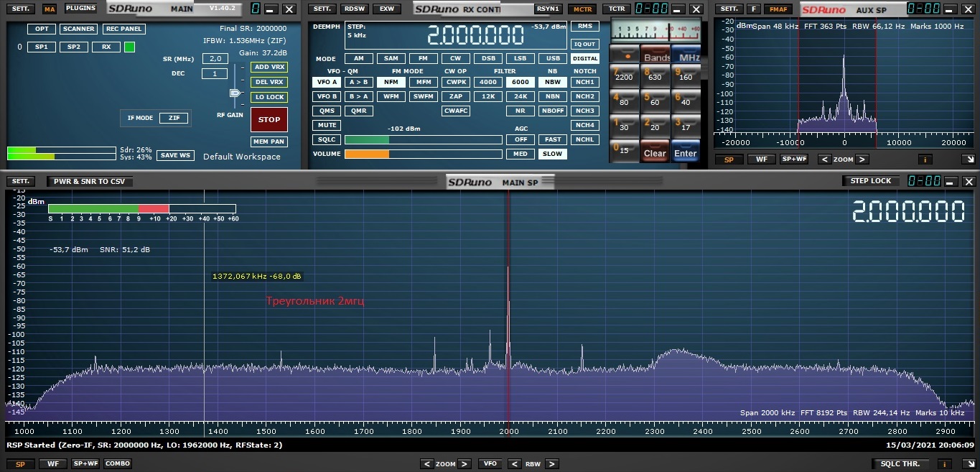Image resolution: width=980 pixels, height=472 pixels.
Task: Click the STEP 5 kHz field
Action: [357, 31]
